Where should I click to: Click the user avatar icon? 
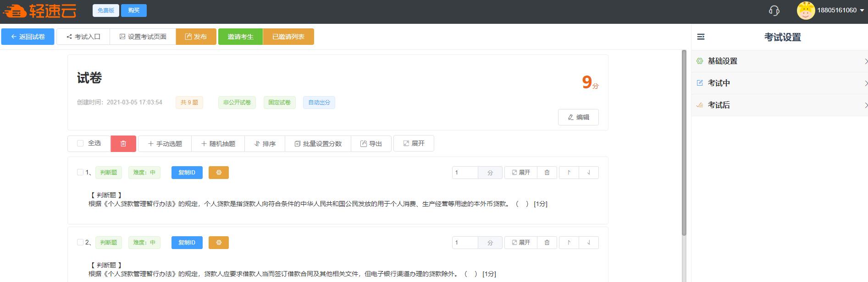coord(806,11)
